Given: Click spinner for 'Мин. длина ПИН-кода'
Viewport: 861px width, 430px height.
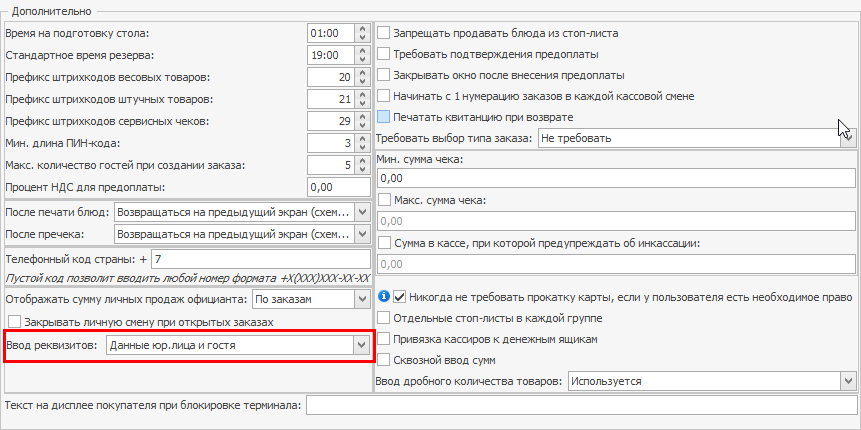Looking at the screenshot, I should 362,144.
